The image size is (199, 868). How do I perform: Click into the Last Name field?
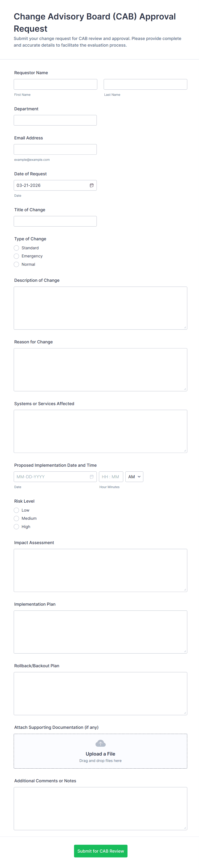coord(145,84)
